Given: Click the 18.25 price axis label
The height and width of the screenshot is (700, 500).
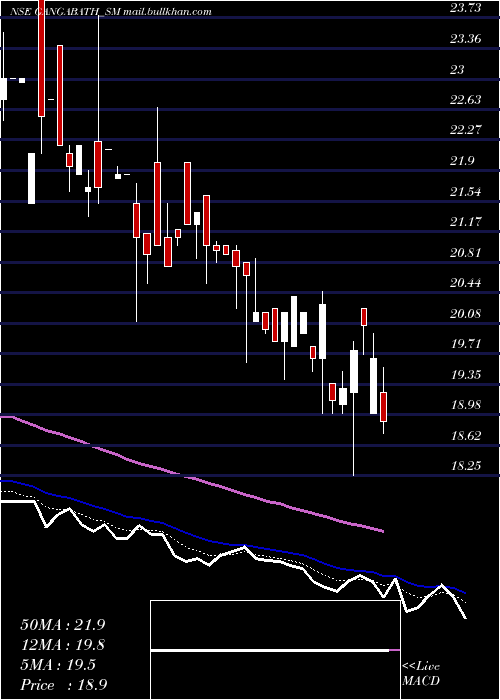Looking at the screenshot, I should (466, 466).
